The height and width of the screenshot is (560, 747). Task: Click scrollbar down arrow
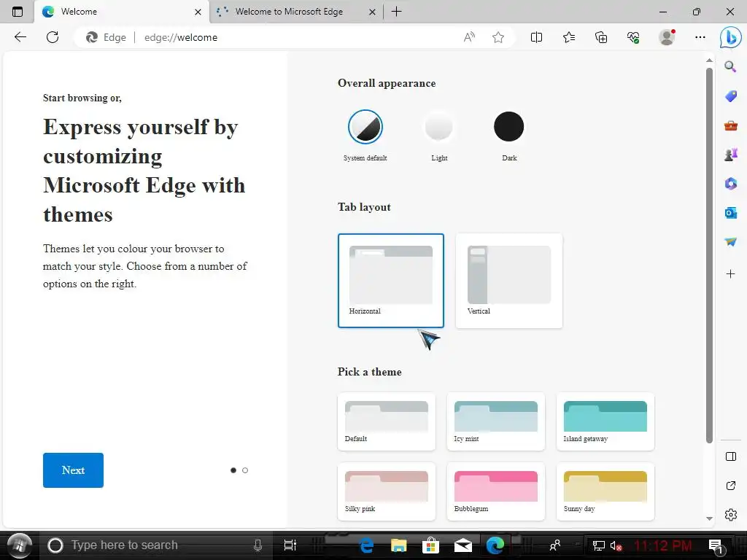pos(709,518)
